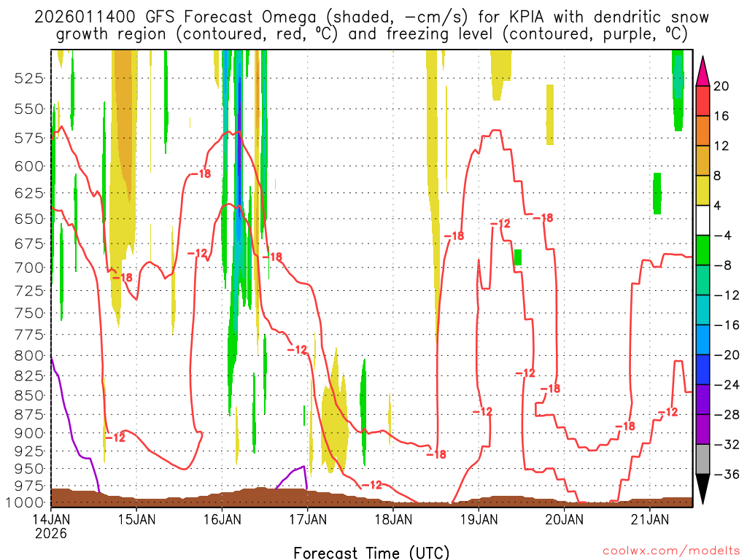The width and height of the screenshot is (747, 560).
Task: Click the -12 contour label near 775 hPa
Action: click(298, 350)
